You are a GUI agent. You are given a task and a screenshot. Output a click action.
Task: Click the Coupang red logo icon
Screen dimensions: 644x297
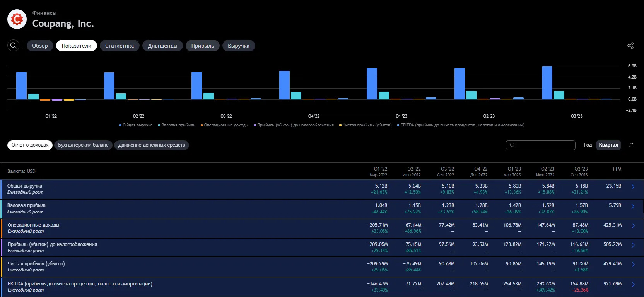[x=17, y=19]
